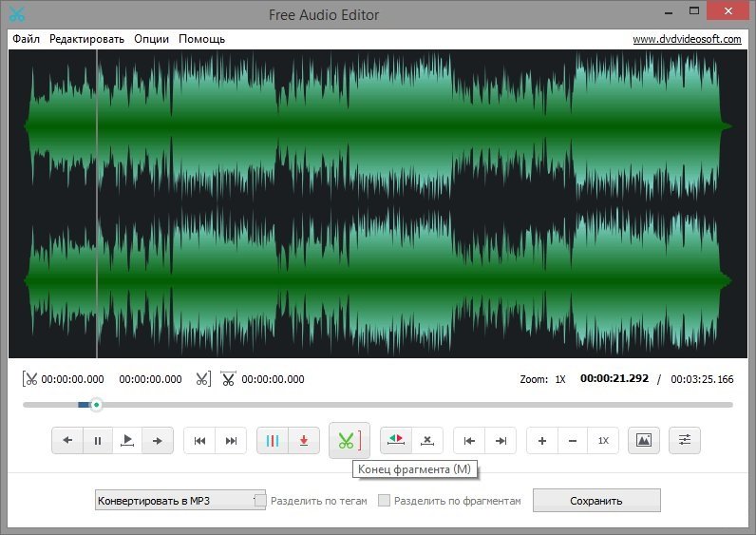
Task: Click the playback position slider handle
Action: point(96,405)
